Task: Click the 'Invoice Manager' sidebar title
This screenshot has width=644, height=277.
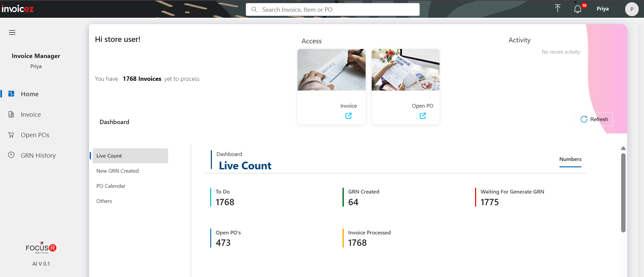Action: [36, 56]
